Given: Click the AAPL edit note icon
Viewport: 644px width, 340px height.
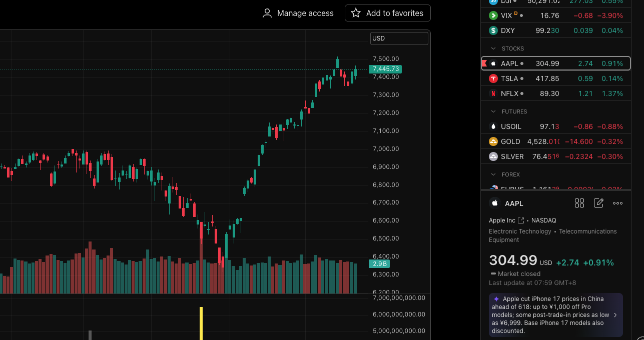Looking at the screenshot, I should (598, 203).
